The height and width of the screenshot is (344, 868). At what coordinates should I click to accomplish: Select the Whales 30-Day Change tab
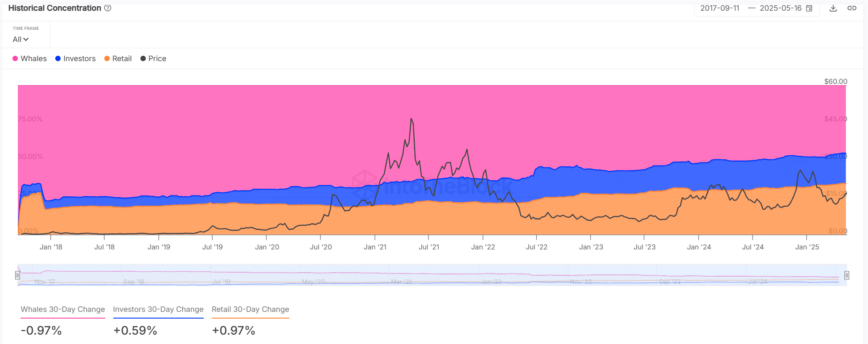(x=63, y=309)
